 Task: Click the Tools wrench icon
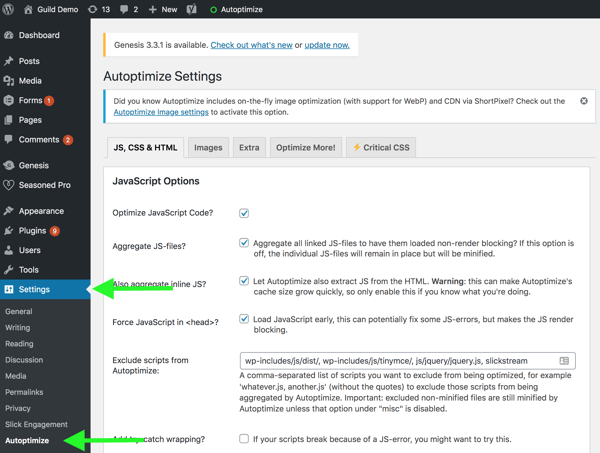[9, 270]
